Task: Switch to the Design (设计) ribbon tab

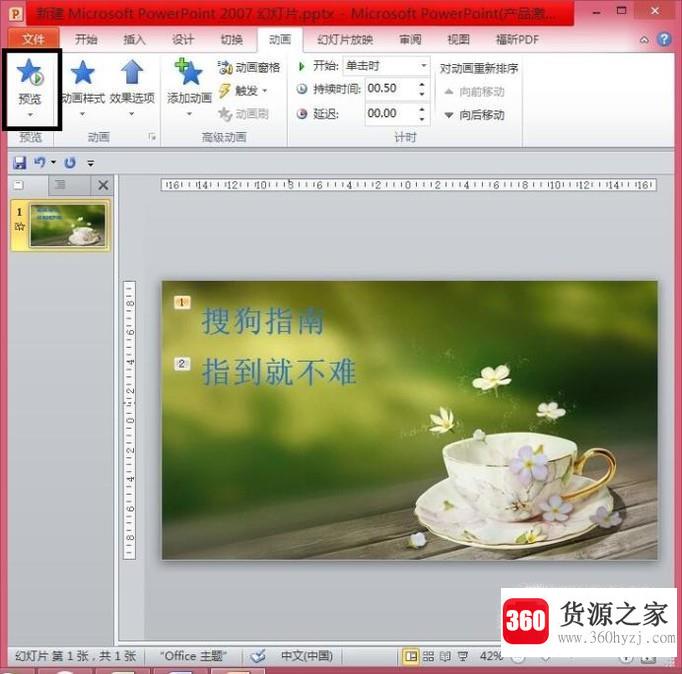Action: (183, 40)
